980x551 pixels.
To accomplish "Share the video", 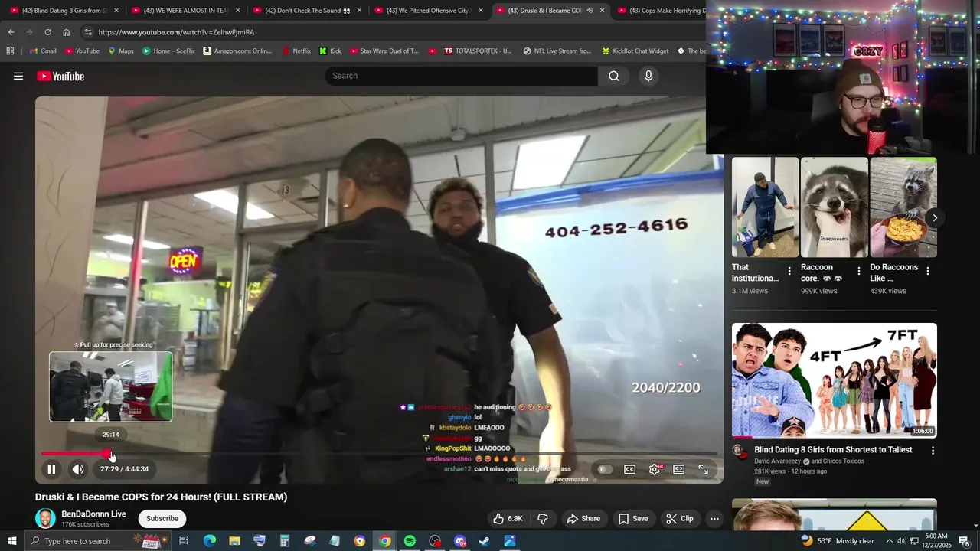I will coord(583,518).
